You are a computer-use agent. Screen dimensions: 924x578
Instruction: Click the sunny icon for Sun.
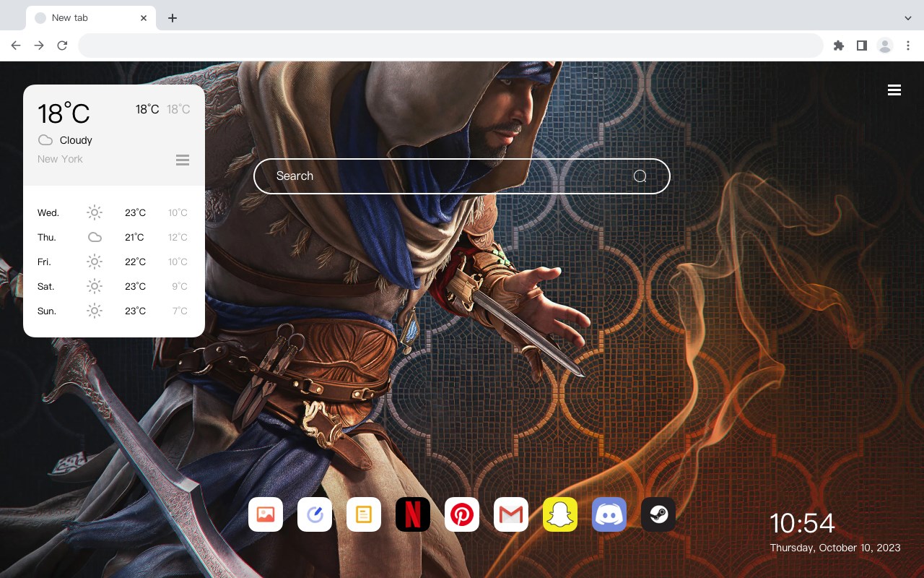point(95,311)
